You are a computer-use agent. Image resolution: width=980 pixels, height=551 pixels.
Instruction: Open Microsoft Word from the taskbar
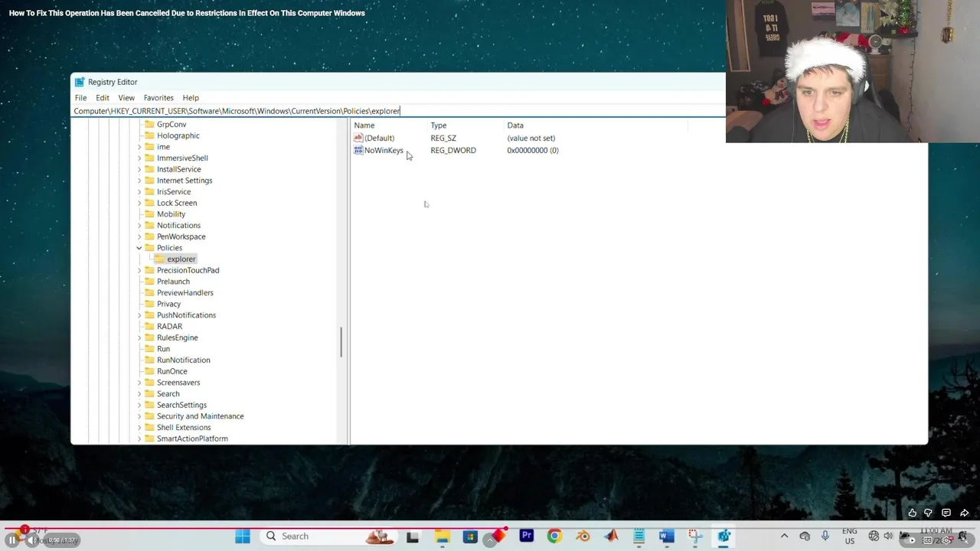pos(667,536)
